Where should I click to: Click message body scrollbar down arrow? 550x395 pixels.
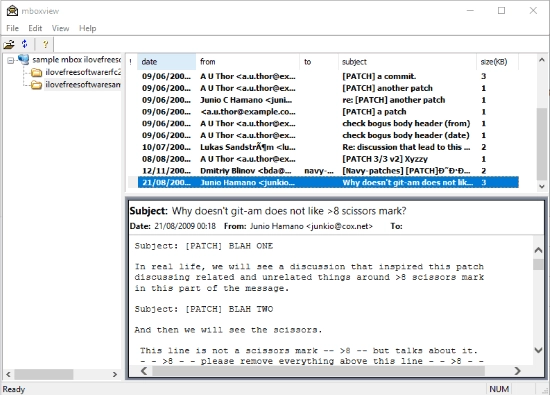tap(538, 350)
